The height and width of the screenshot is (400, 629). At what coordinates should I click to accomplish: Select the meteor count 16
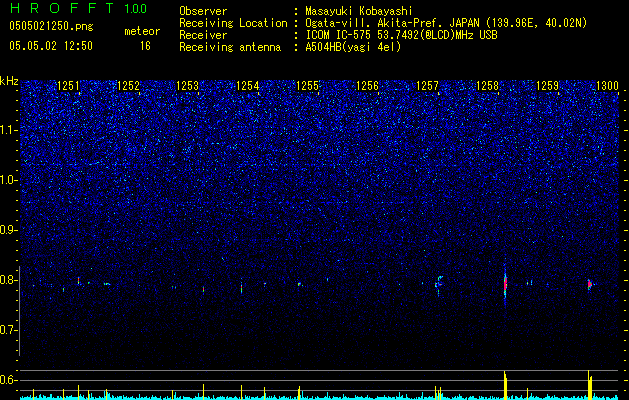[x=145, y=46]
